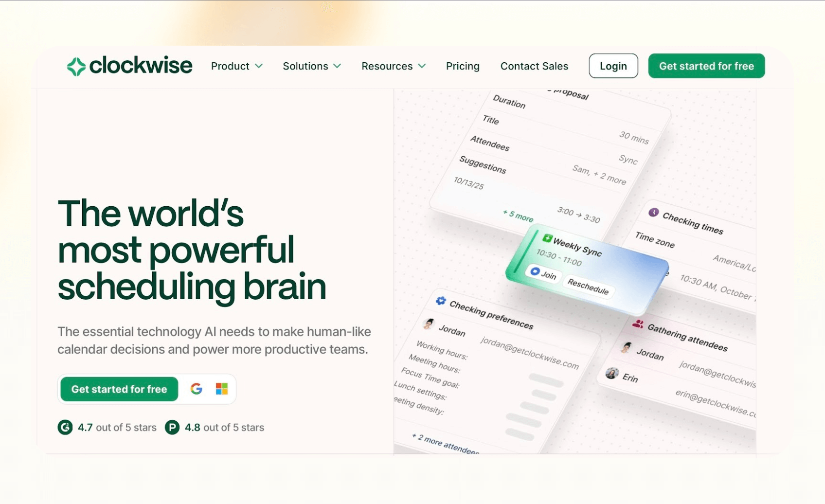Click the Gathering attendees people icon
The image size is (825, 504).
[x=638, y=324]
